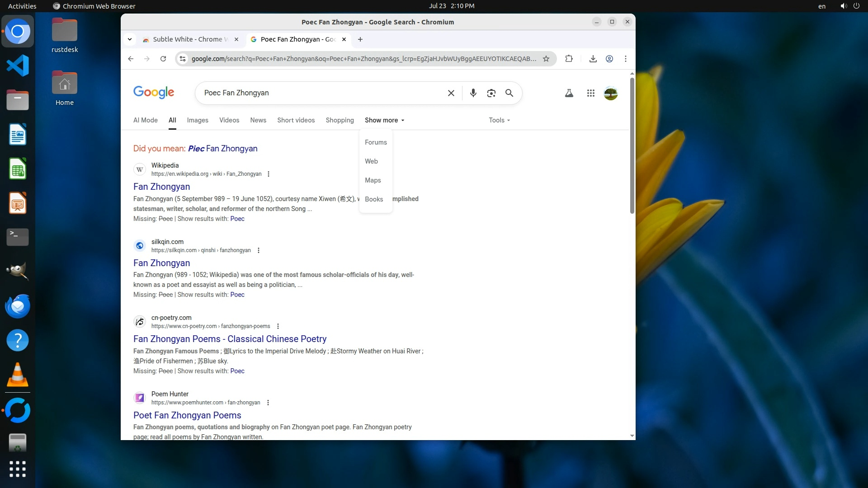Select Forums from Show more menu
The width and height of the screenshot is (868, 488).
[x=376, y=142]
